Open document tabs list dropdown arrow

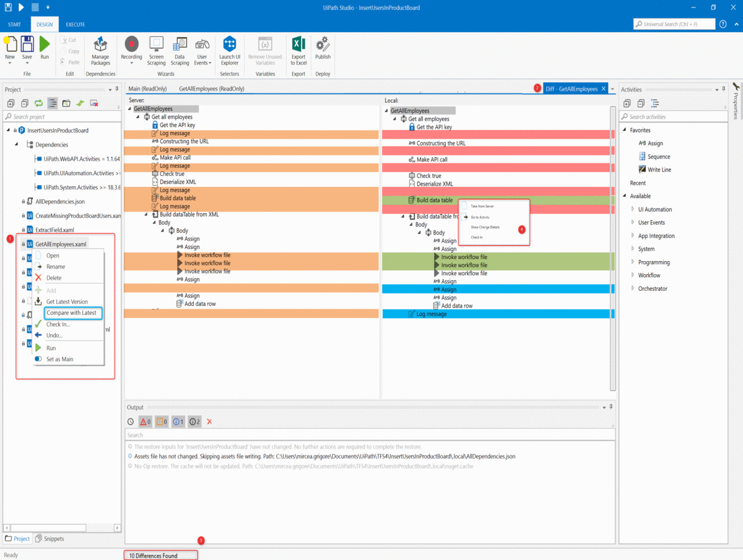click(612, 89)
